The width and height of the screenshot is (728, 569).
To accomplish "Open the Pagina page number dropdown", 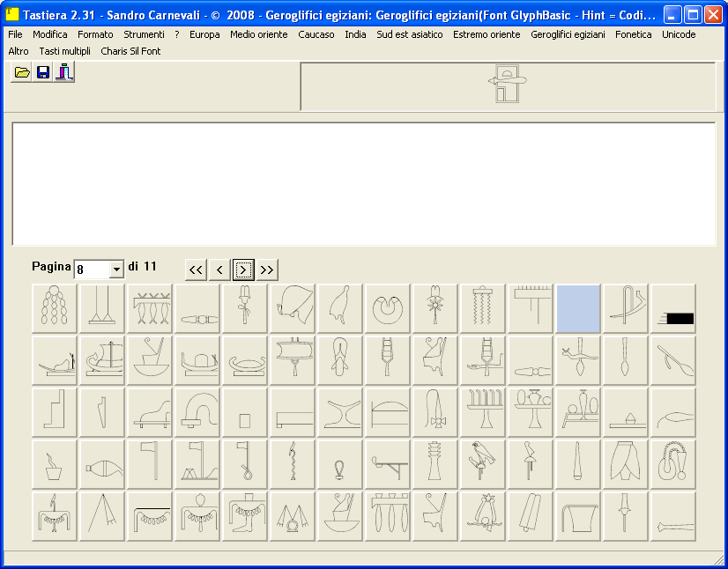I will (116, 270).
